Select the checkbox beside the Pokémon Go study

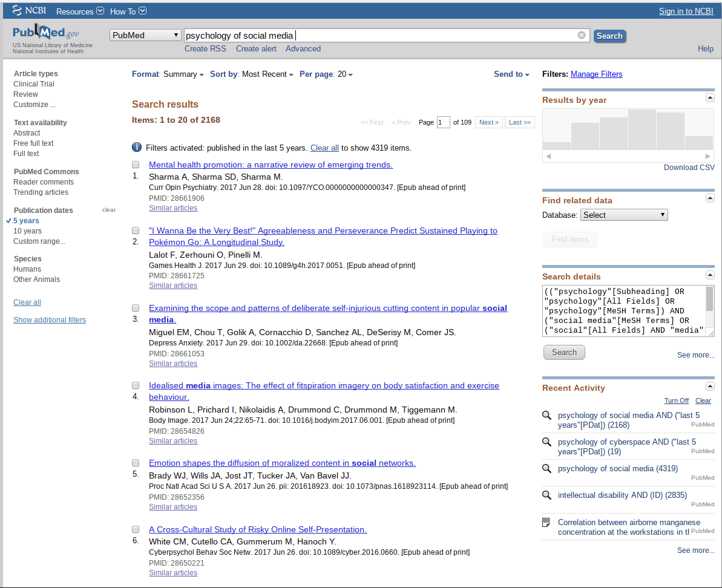[x=135, y=230]
